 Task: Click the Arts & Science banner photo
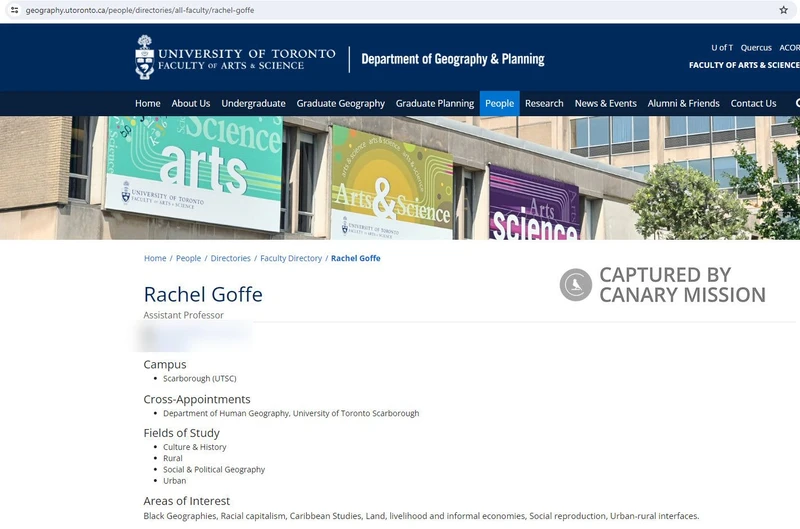pyautogui.click(x=400, y=178)
